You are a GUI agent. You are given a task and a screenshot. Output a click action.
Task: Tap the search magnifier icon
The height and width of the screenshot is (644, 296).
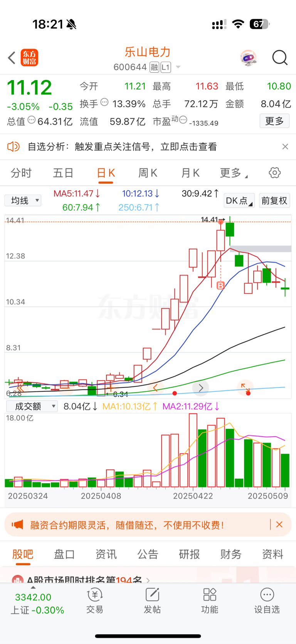click(x=280, y=58)
